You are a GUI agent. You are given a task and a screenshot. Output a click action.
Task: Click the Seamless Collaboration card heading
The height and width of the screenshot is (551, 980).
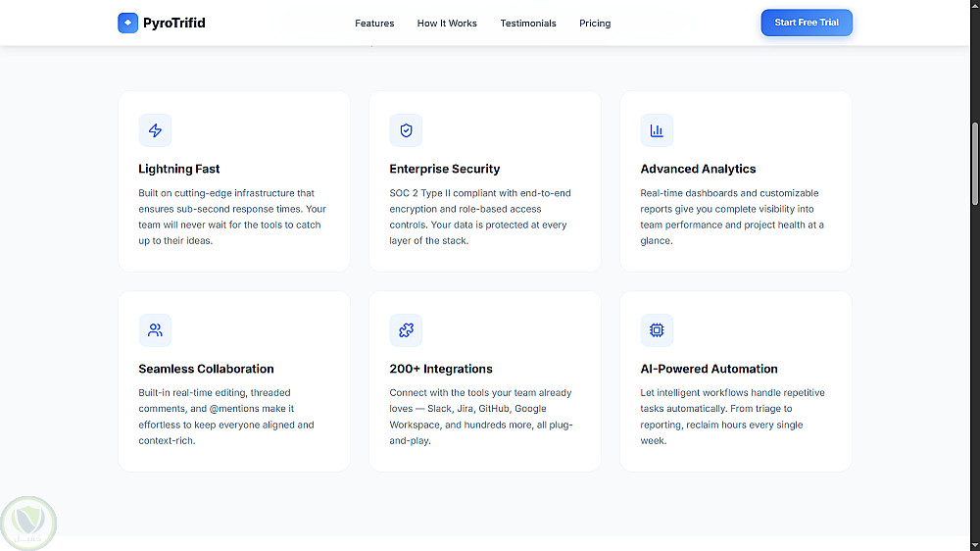pos(206,369)
